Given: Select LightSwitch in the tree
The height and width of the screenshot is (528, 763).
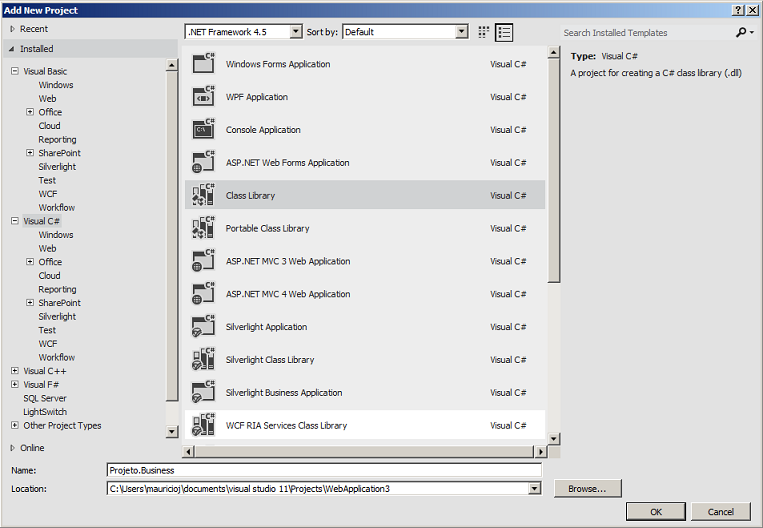Looking at the screenshot, I should pyautogui.click(x=45, y=412).
